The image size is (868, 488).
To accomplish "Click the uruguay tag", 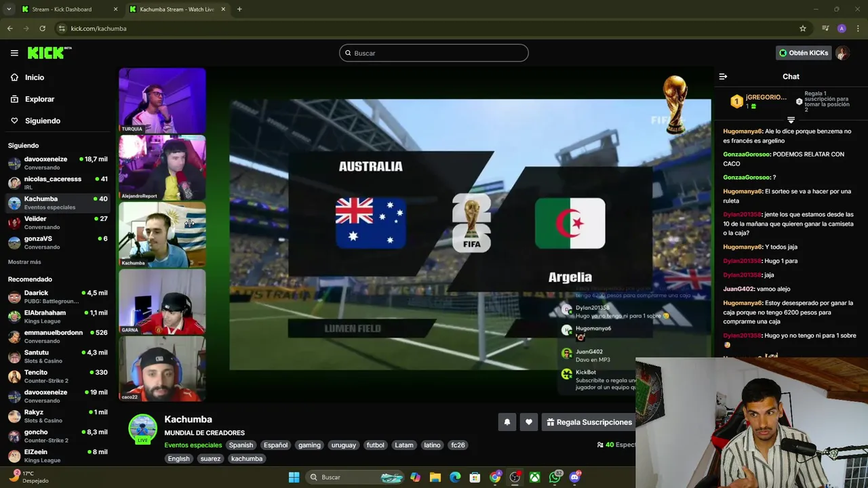I will tap(343, 445).
